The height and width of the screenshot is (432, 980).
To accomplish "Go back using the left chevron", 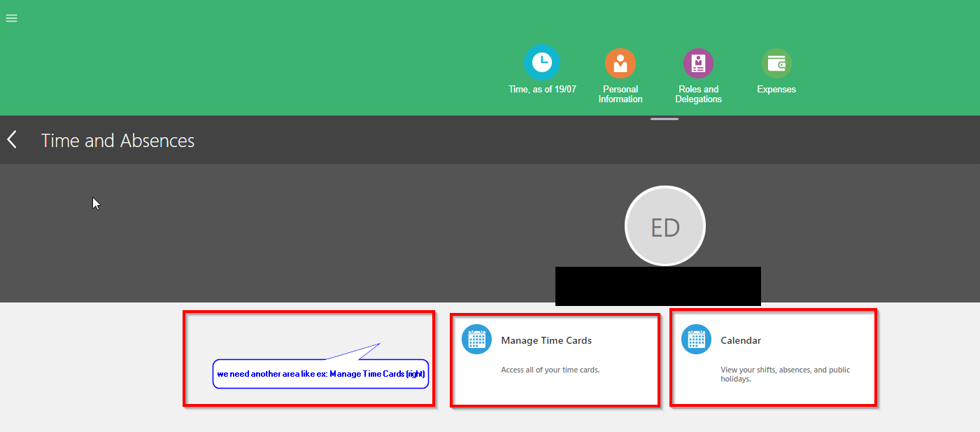I will click(12, 139).
